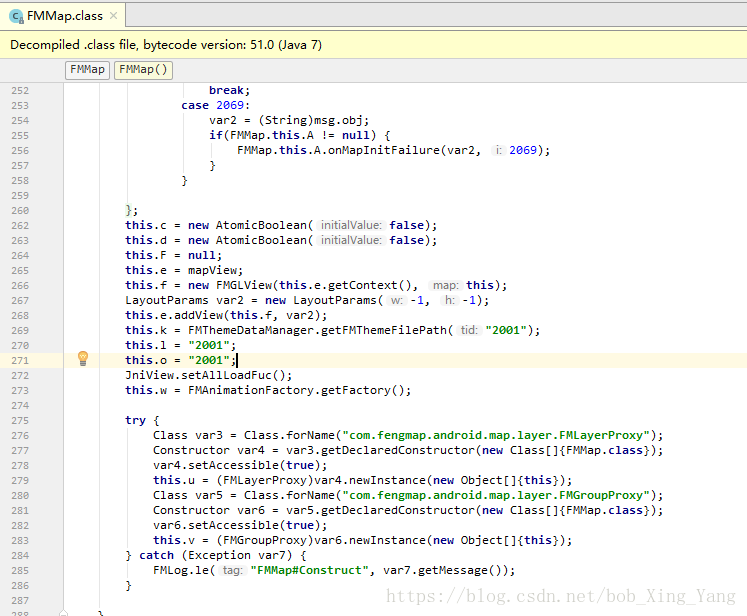Click the decompiled .class file notification banner
This screenshot has width=747, height=616.
pyautogui.click(x=374, y=45)
